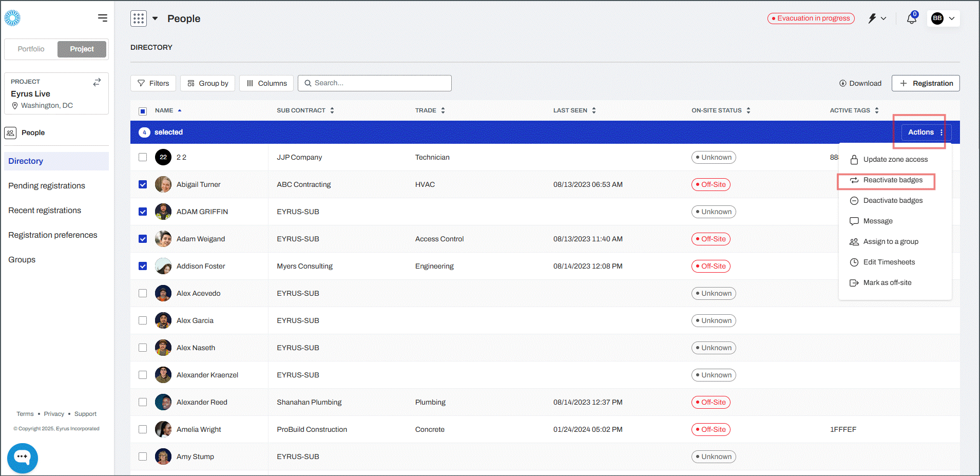Open Pending registrations in sidebar
Viewport: 980px width, 476px height.
coord(47,186)
